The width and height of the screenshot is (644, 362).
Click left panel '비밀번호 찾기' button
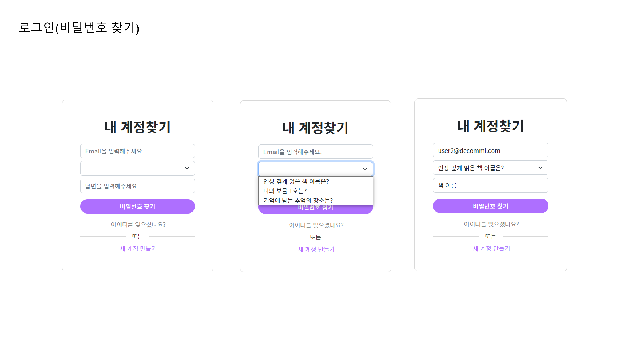coord(137,206)
